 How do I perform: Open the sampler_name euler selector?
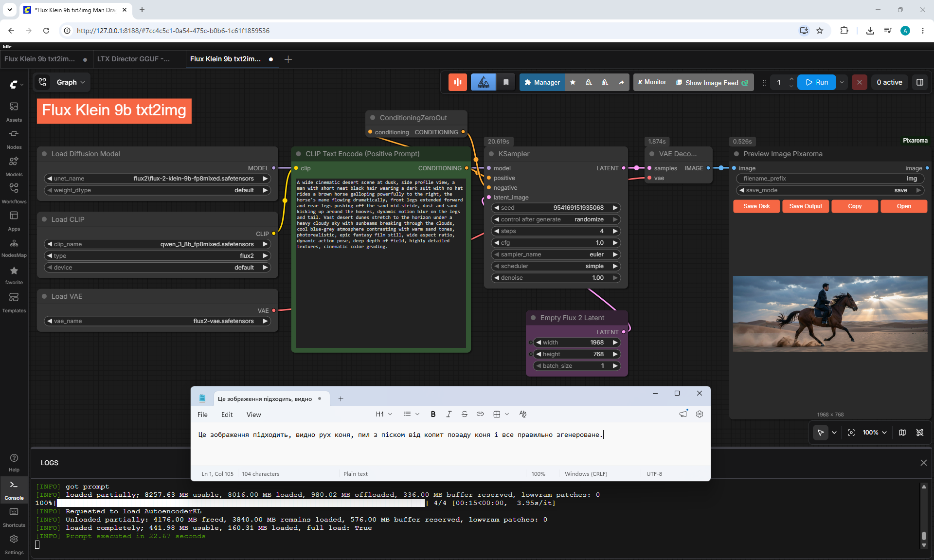[556, 254]
